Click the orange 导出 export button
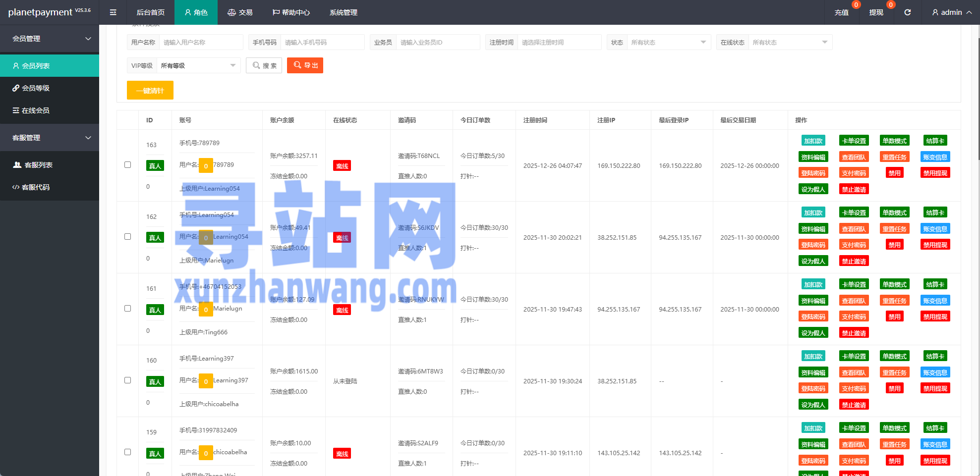980x476 pixels. click(x=305, y=65)
